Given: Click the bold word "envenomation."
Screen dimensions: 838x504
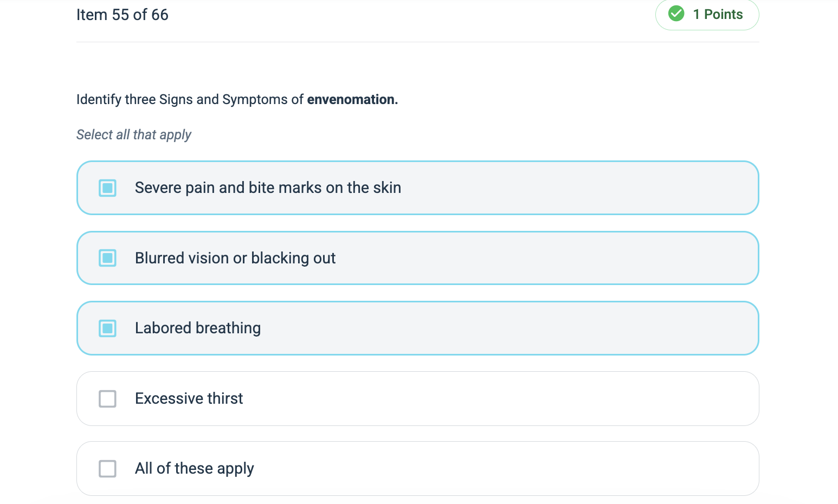Looking at the screenshot, I should pyautogui.click(x=352, y=100).
